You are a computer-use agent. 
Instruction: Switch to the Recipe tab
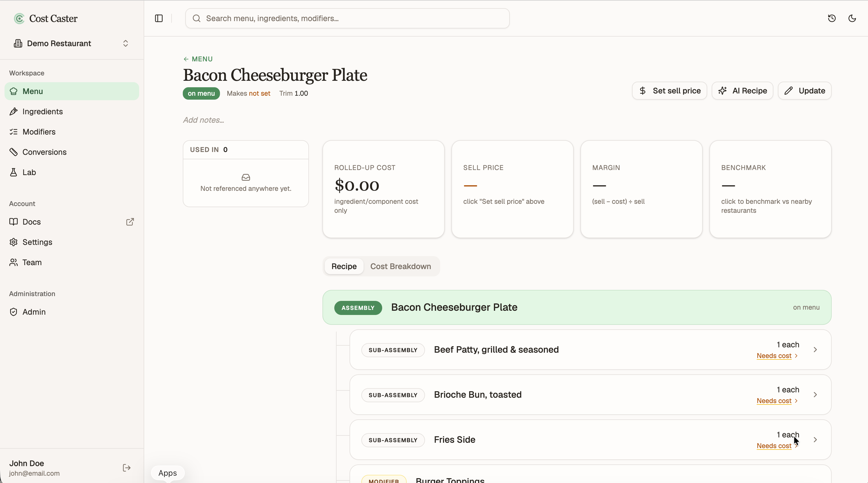click(x=344, y=267)
